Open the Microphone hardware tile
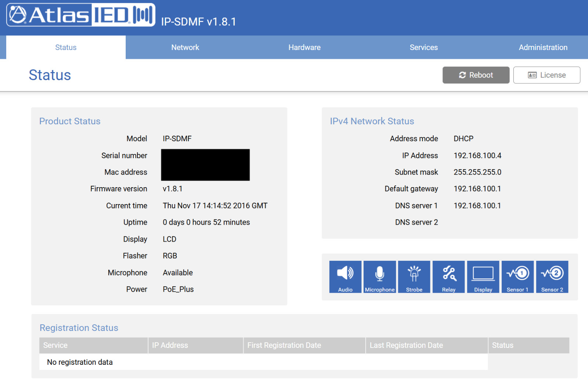 click(x=380, y=277)
